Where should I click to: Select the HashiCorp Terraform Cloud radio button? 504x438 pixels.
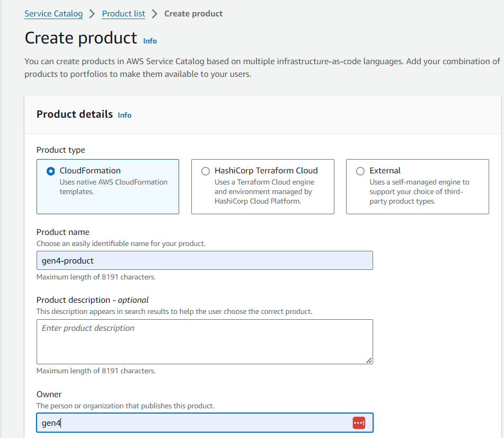pyautogui.click(x=206, y=171)
